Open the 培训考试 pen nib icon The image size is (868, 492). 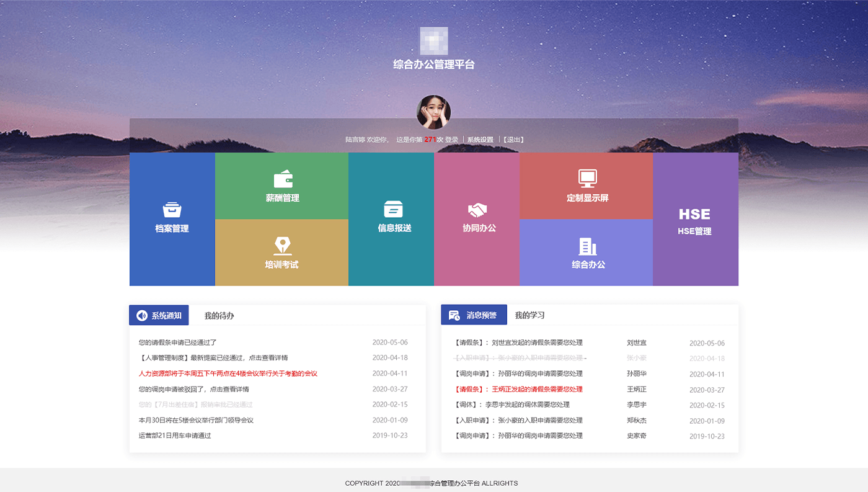(x=282, y=246)
